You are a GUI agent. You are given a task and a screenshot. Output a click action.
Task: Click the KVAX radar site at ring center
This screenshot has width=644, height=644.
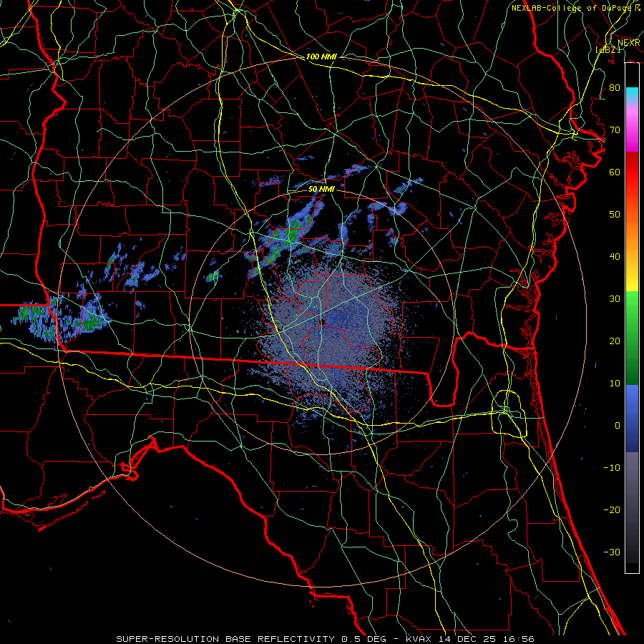(x=322, y=322)
